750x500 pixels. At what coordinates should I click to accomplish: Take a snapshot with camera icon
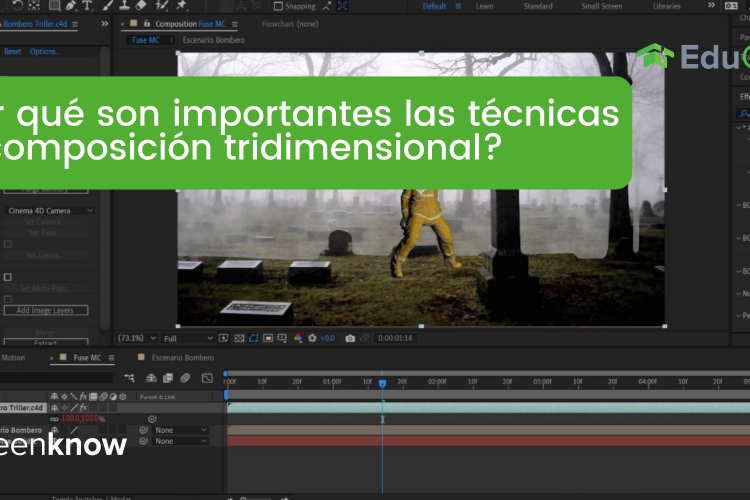350,338
